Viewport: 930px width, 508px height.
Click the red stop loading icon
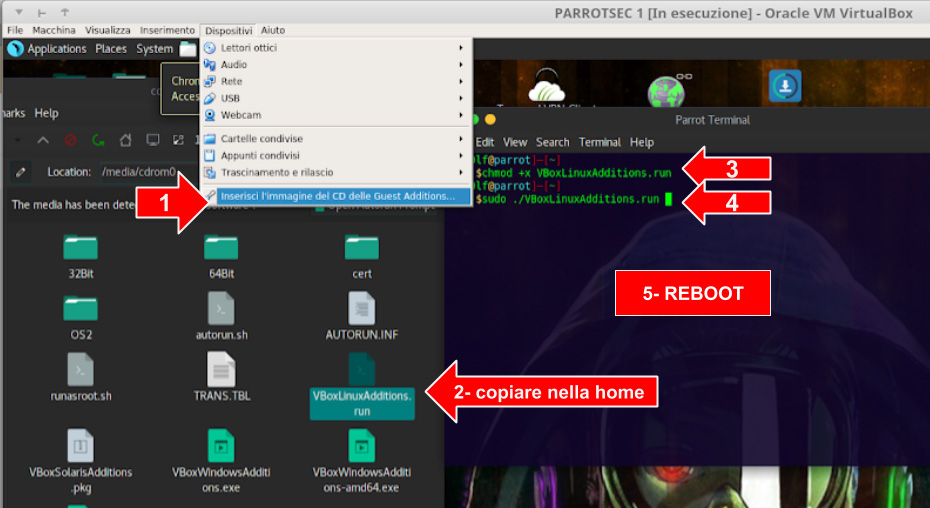tap(71, 140)
